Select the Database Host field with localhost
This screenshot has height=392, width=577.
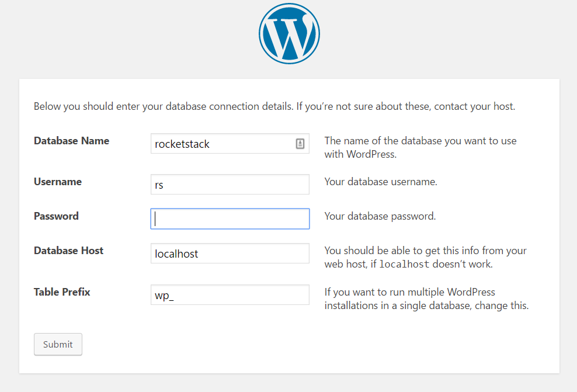point(230,253)
